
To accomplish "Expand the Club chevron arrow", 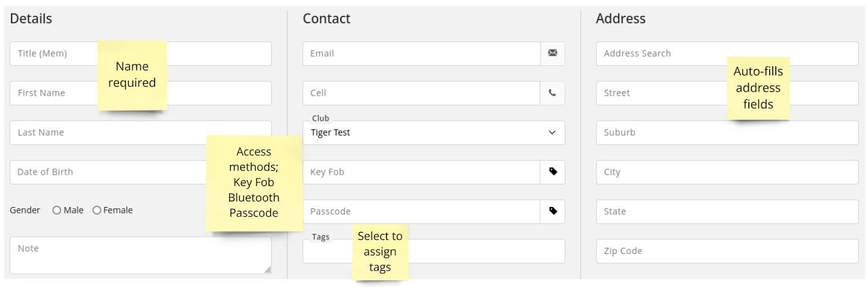I will click(552, 133).
